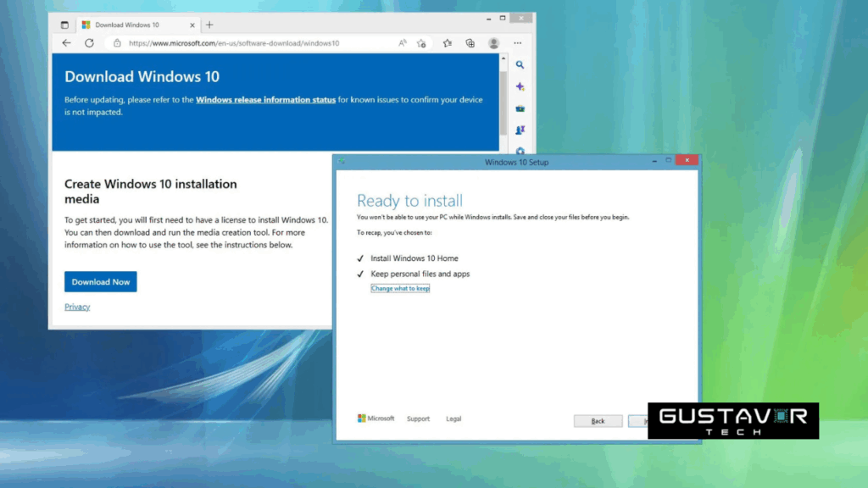Screen dimensions: 868x488
Task: Open the sidebar Tools briefcase icon
Action: [x=520, y=108]
